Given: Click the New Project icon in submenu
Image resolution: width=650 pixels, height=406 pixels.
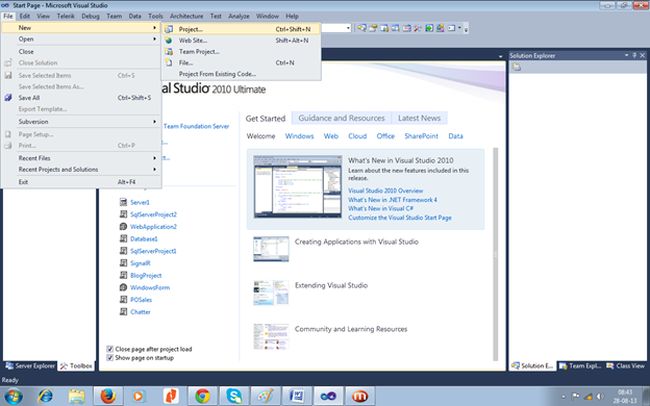Looking at the screenshot, I should pos(169,29).
